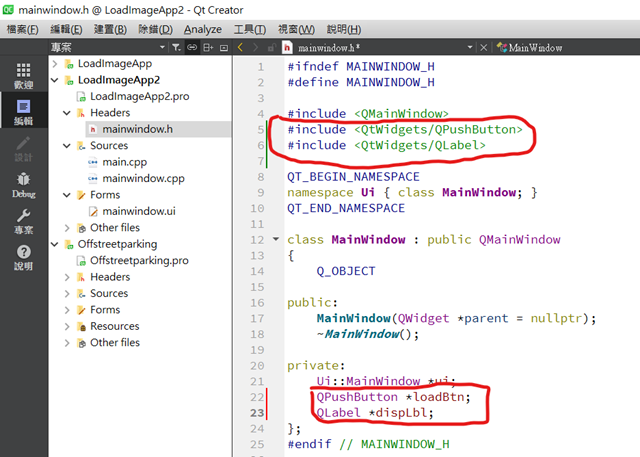
Task: Toggle synchronize with editor link icon
Action: [191, 47]
